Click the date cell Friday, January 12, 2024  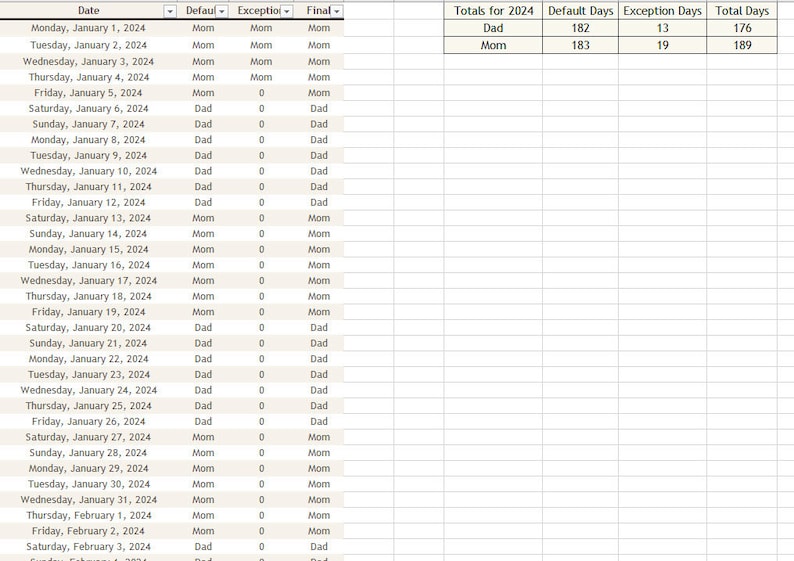pyautogui.click(x=89, y=202)
